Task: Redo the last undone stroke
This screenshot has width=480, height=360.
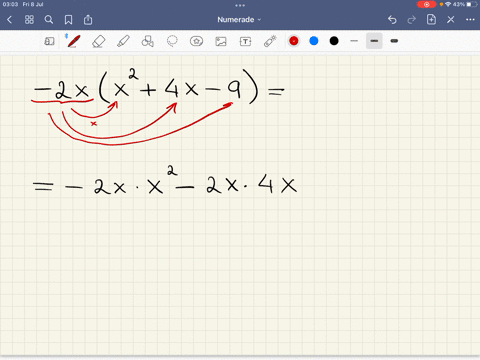Action: (412, 20)
